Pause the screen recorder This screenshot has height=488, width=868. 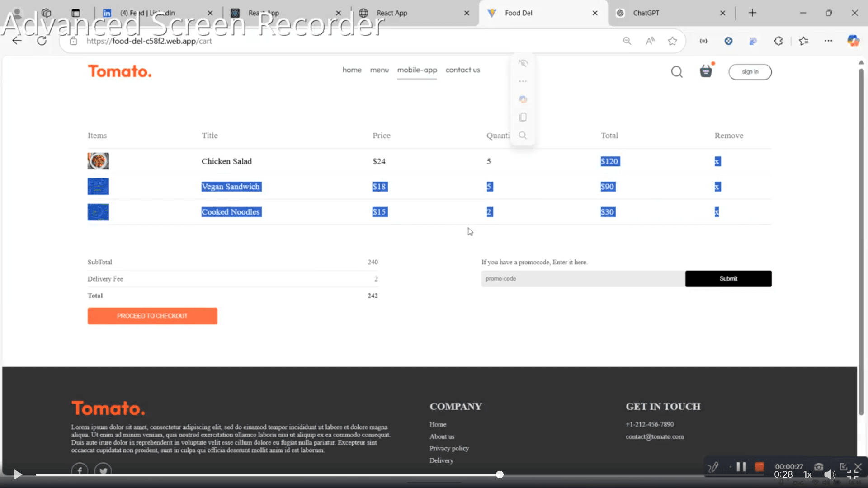pyautogui.click(x=741, y=467)
